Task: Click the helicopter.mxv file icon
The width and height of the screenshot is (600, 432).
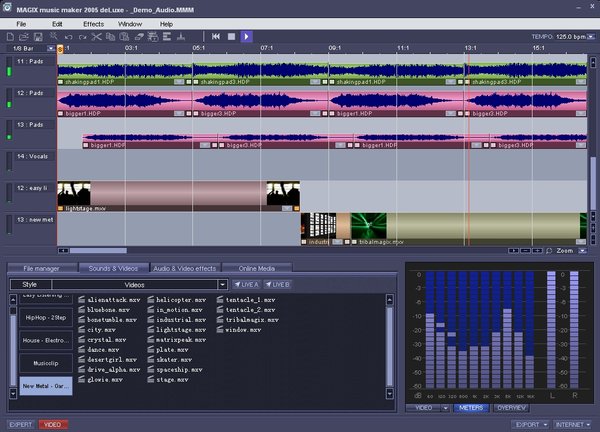Action: (x=151, y=300)
